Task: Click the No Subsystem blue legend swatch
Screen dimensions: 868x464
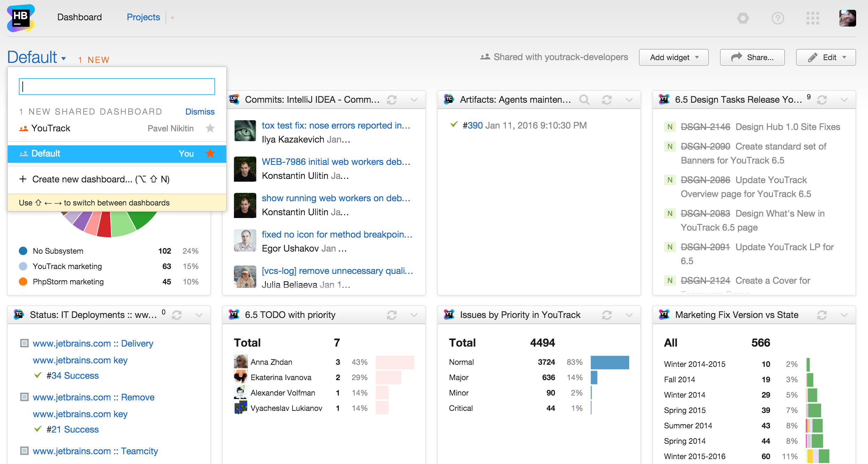Action: click(x=23, y=251)
